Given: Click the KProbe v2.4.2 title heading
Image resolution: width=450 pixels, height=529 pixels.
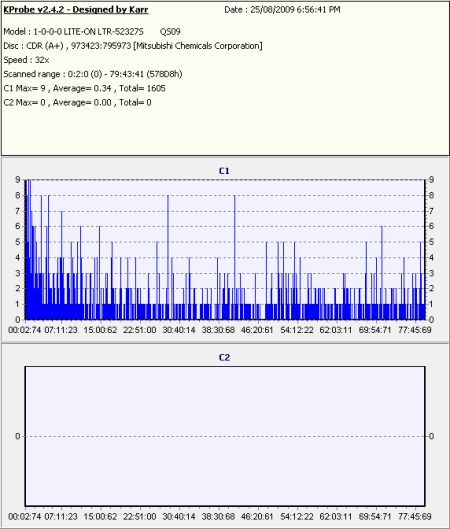Looking at the screenshot, I should 76,9.
